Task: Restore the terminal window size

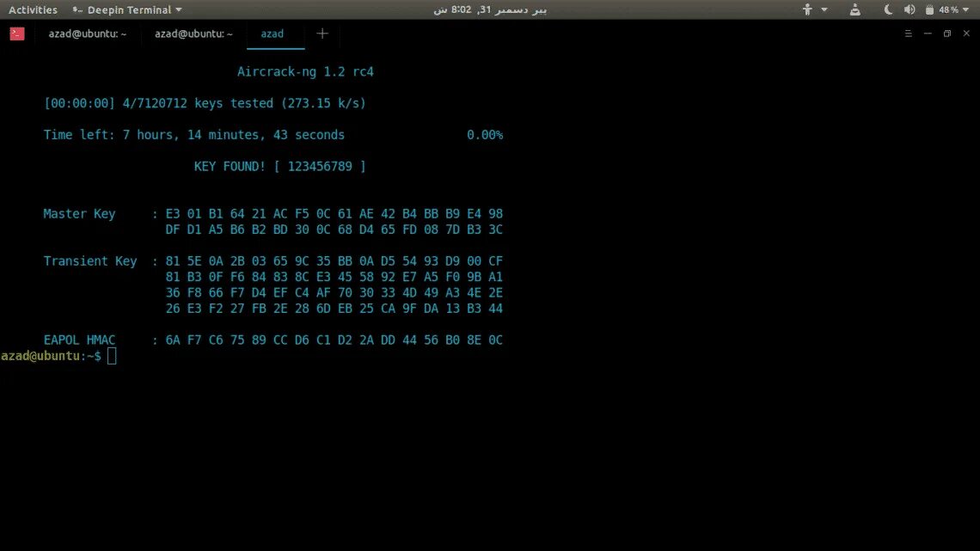Action: click(x=946, y=34)
